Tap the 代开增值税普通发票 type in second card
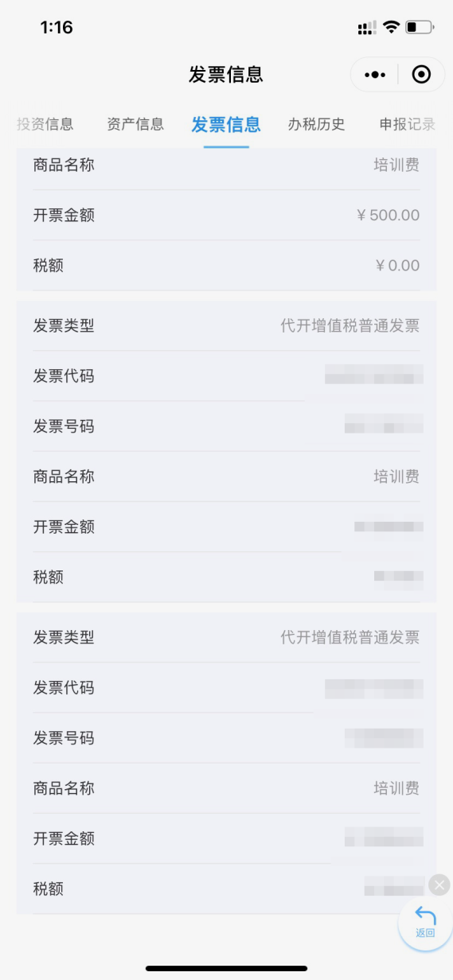453x980 pixels. 350,326
